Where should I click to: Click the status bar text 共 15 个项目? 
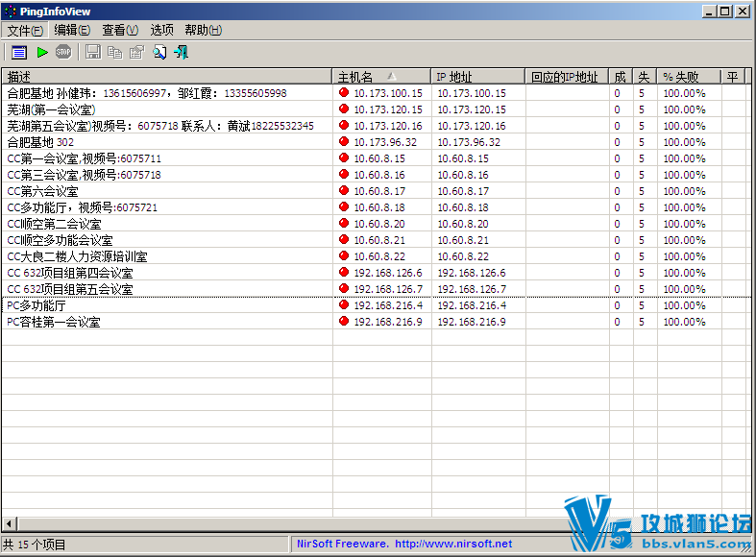[34, 545]
